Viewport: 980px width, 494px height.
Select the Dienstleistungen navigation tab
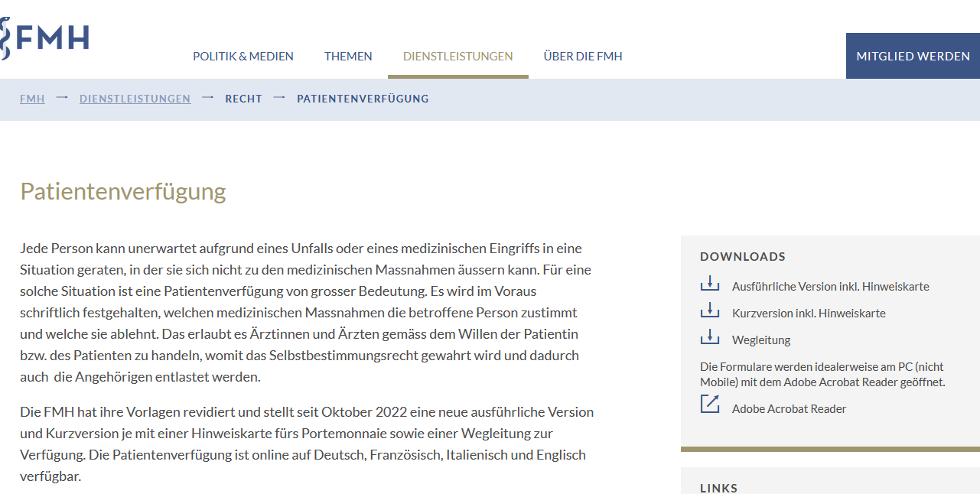457,56
